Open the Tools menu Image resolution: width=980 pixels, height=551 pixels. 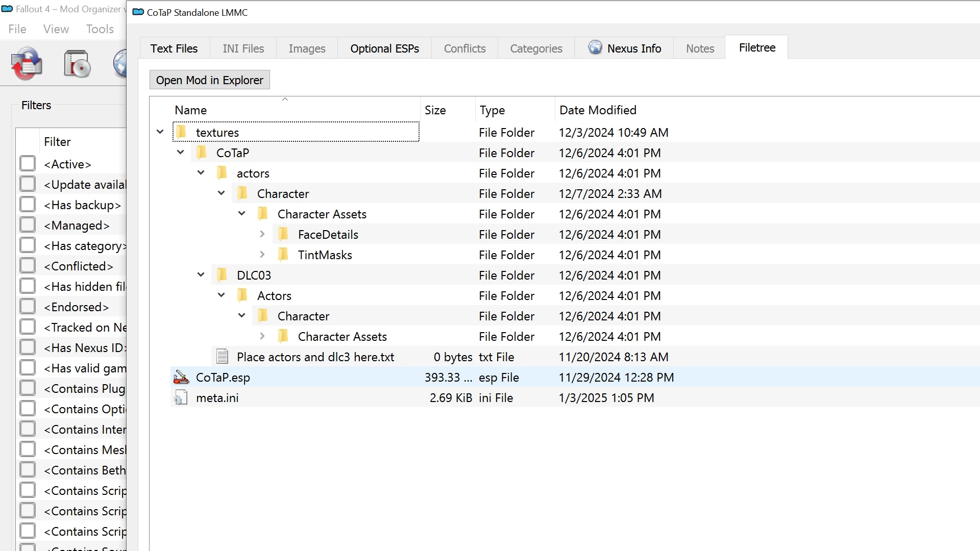pyautogui.click(x=100, y=29)
